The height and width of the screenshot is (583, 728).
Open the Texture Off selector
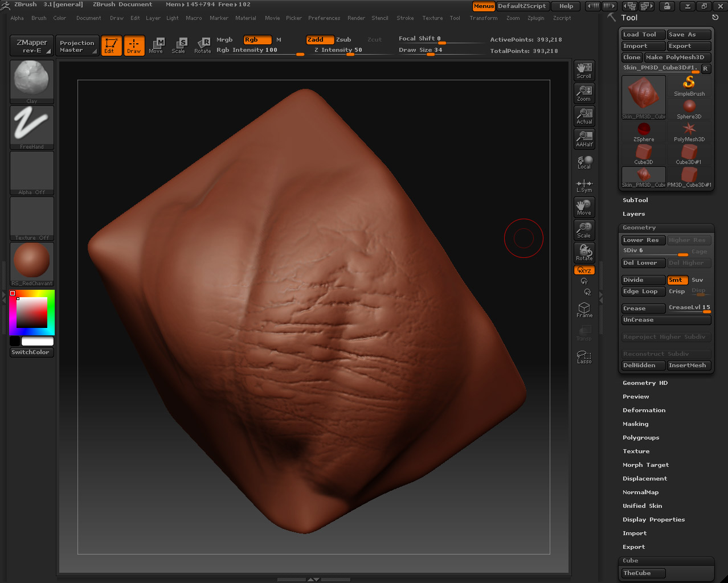coord(32,219)
